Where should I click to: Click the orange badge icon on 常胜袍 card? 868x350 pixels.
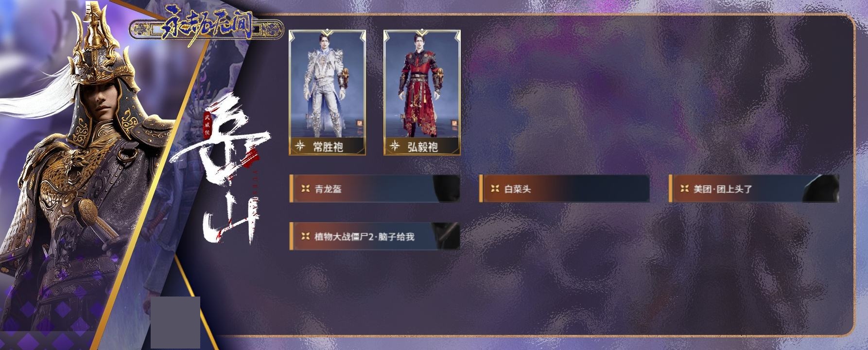(360, 123)
